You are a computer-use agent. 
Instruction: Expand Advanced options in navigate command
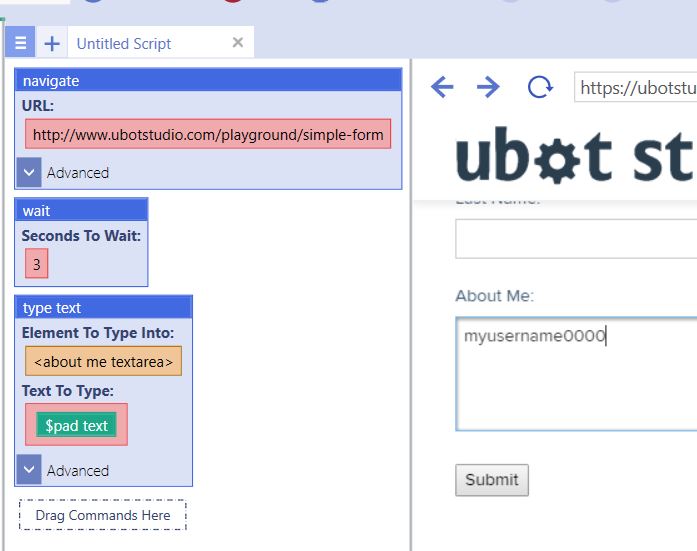click(29, 172)
